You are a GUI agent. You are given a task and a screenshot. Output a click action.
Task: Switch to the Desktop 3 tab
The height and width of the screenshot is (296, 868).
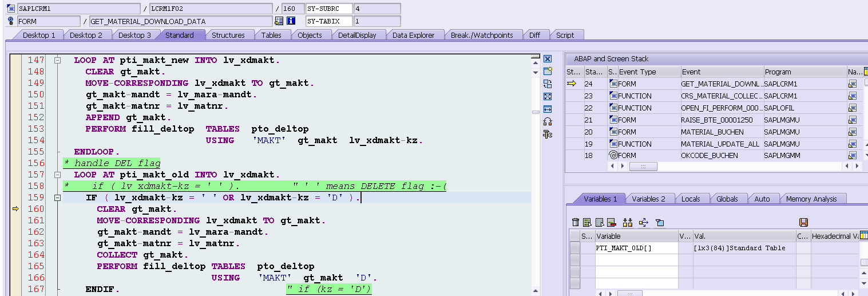pos(134,35)
